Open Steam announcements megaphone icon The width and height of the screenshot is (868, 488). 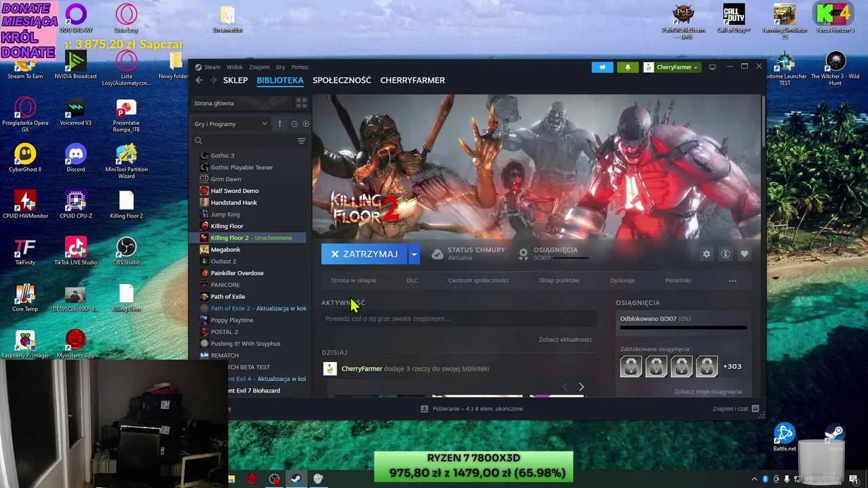pyautogui.click(x=602, y=67)
